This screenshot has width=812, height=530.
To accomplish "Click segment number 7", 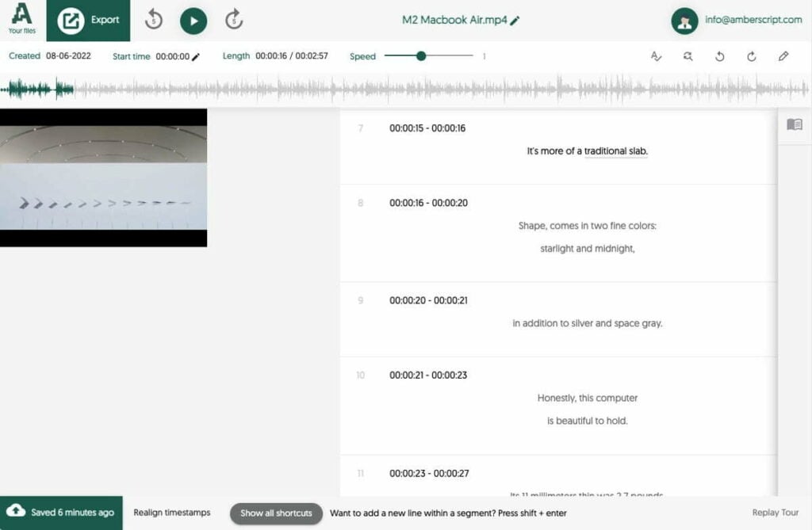I will (361, 128).
